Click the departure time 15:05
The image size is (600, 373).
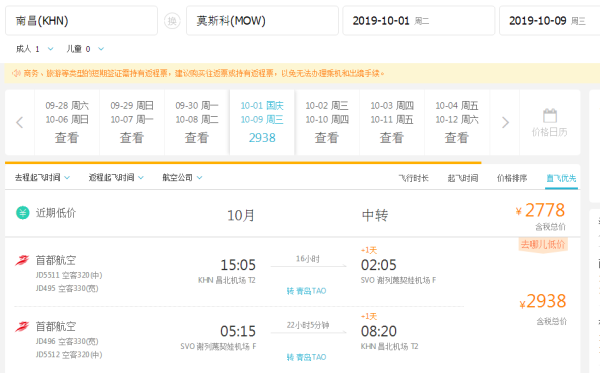(x=238, y=265)
